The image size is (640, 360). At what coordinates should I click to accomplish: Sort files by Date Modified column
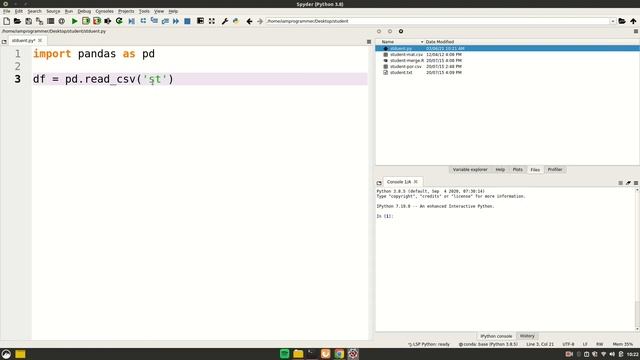(x=440, y=42)
